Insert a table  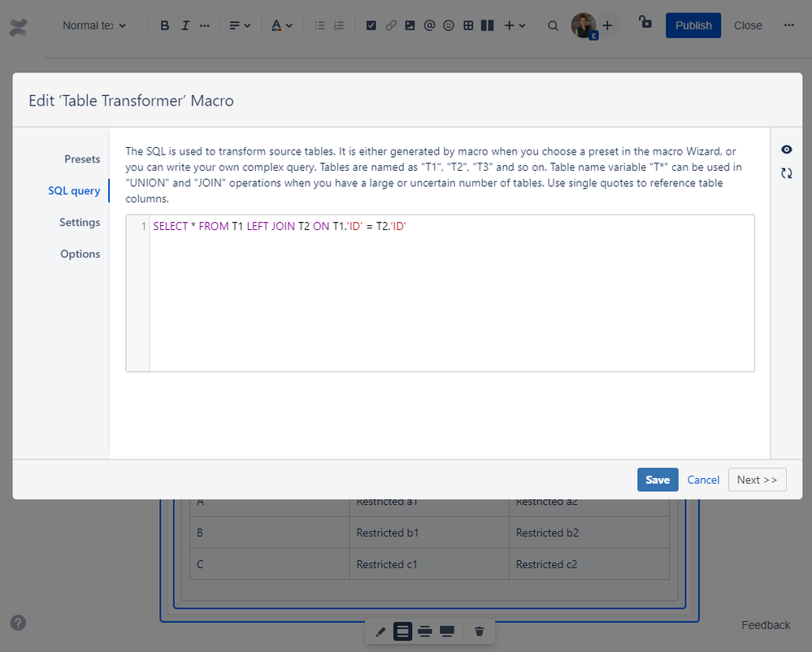(468, 25)
